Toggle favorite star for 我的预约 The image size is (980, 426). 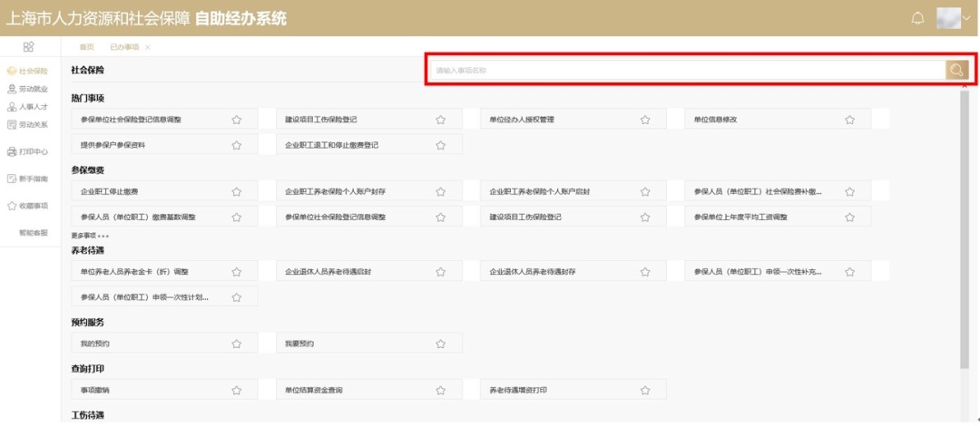click(x=237, y=344)
